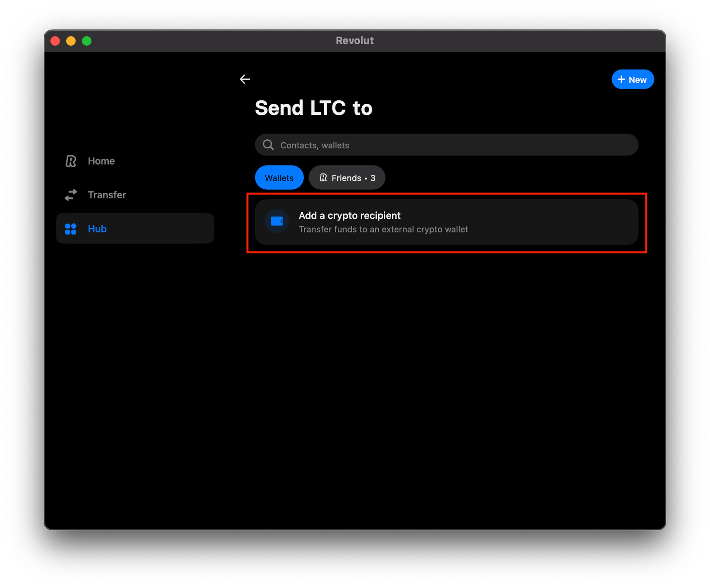Click 'Transfer funds to an external crypto wallet' text
The width and height of the screenshot is (710, 588).
coord(383,230)
